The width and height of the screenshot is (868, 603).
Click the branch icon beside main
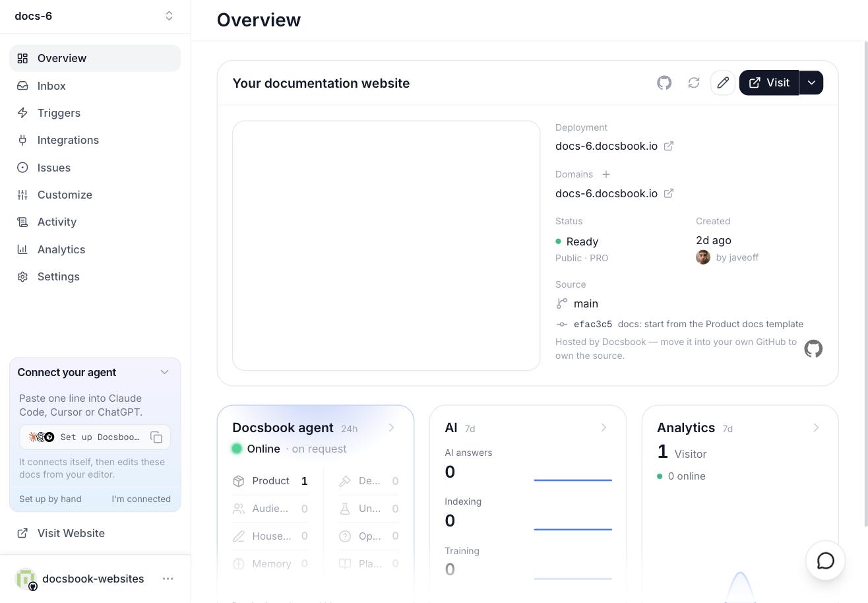click(562, 303)
